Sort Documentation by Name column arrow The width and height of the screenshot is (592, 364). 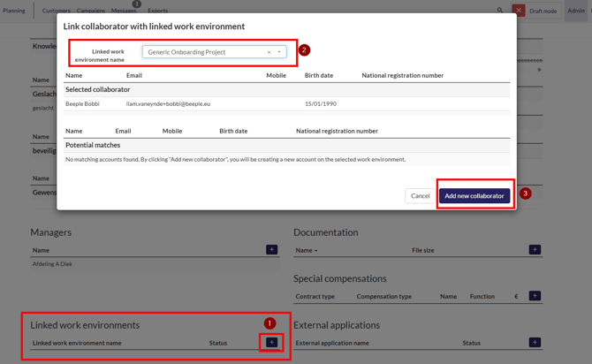(x=315, y=251)
